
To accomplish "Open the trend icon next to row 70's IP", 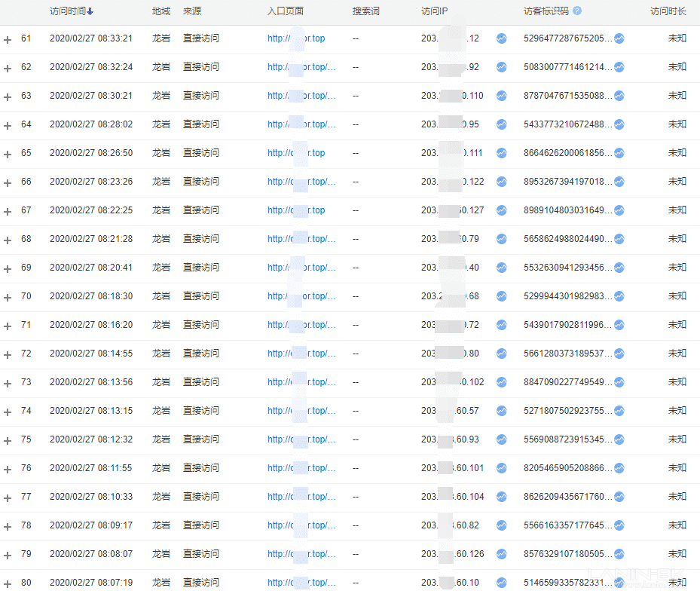I will [x=501, y=296].
